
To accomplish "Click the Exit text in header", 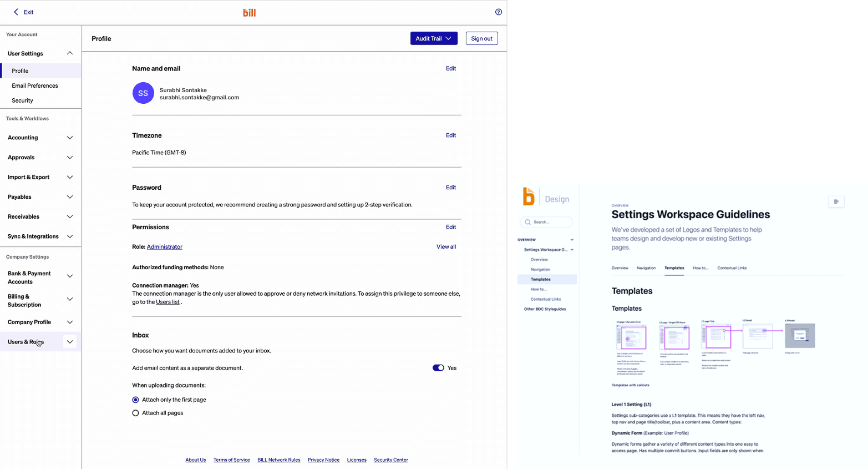I will point(28,12).
